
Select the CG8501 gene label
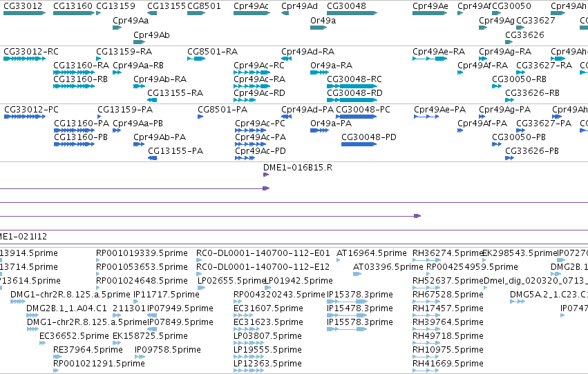pyautogui.click(x=204, y=6)
